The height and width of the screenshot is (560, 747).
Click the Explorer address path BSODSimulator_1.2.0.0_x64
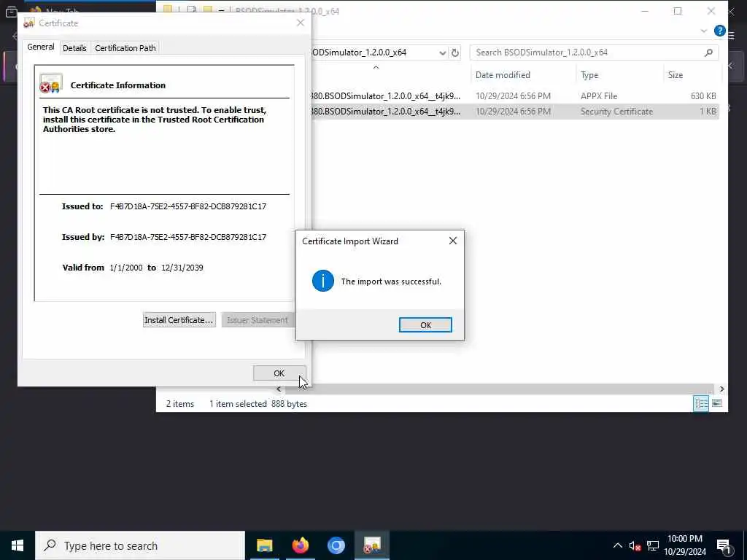click(x=358, y=52)
